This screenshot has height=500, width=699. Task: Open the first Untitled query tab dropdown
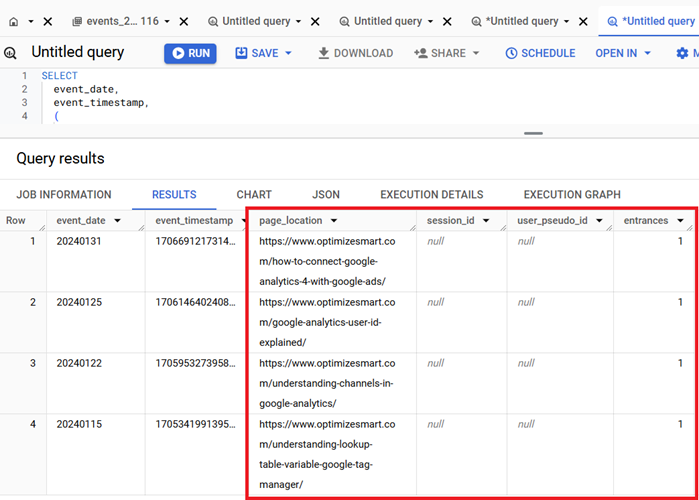point(299,21)
